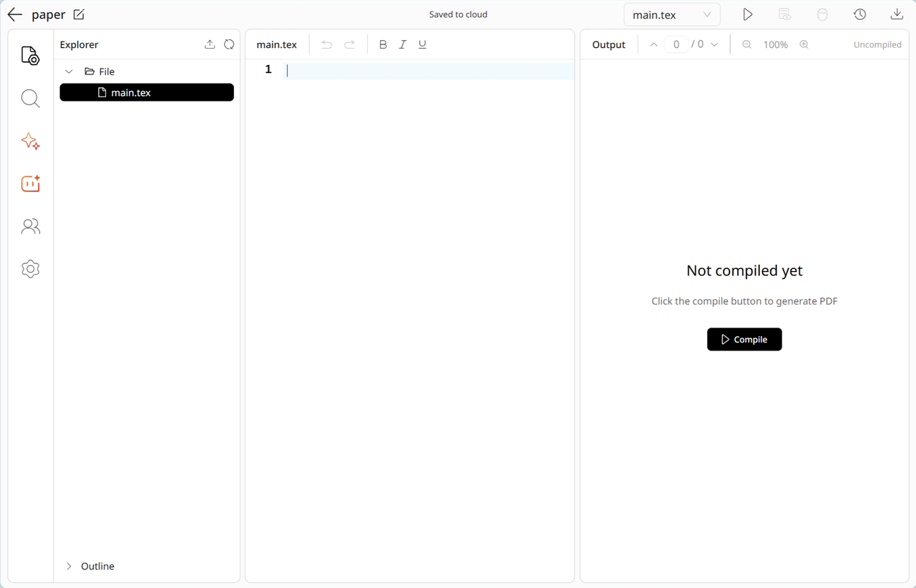Click the "Explorer" panel heading

79,44
